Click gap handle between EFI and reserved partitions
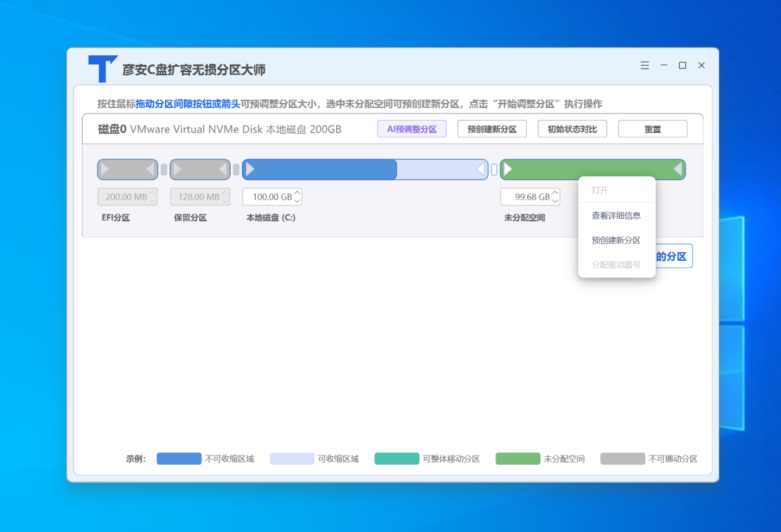 pyautogui.click(x=163, y=170)
